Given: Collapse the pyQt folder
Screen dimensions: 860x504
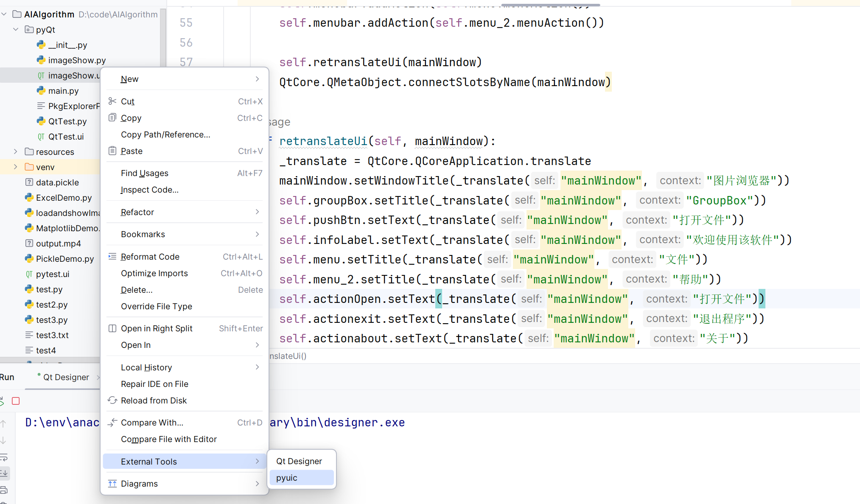Looking at the screenshot, I should click(x=16, y=29).
